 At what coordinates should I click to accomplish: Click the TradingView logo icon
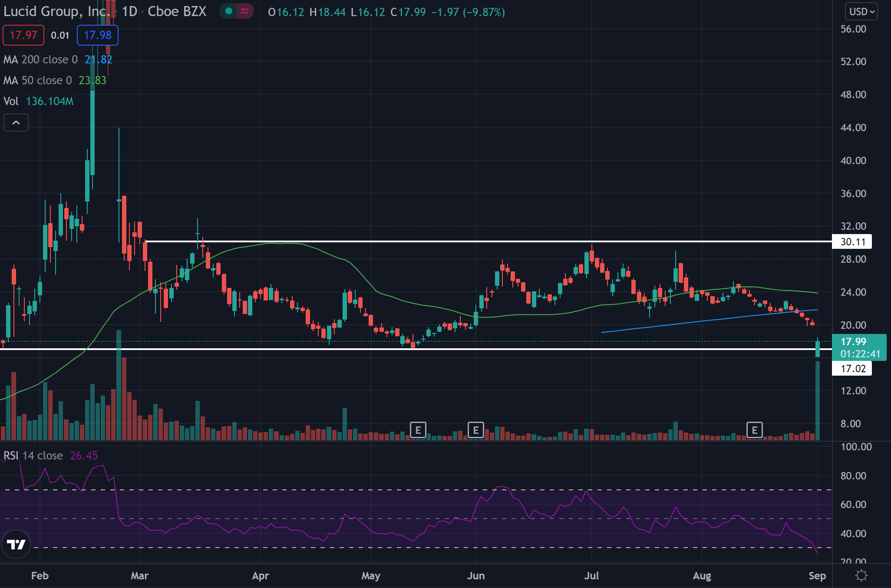[x=16, y=544]
